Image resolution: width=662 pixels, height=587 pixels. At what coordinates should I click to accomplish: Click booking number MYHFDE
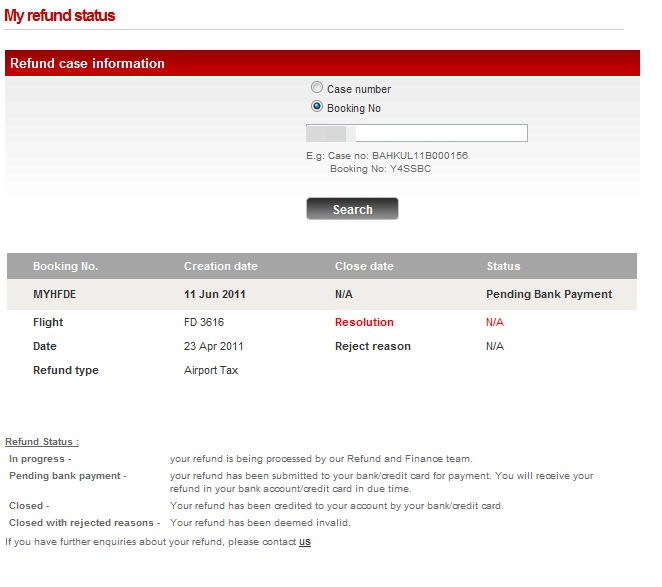pos(54,294)
